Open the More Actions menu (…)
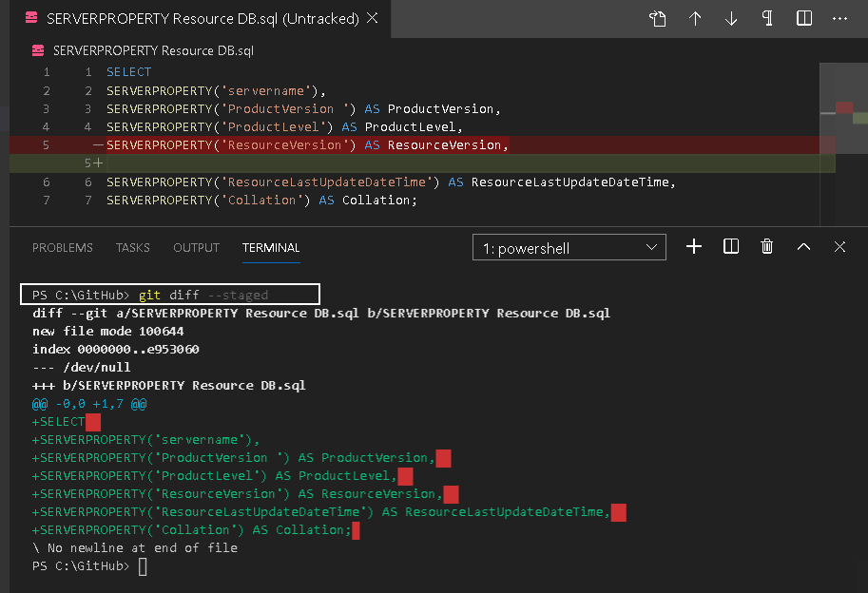Viewport: 868px width, 593px height. tap(839, 18)
